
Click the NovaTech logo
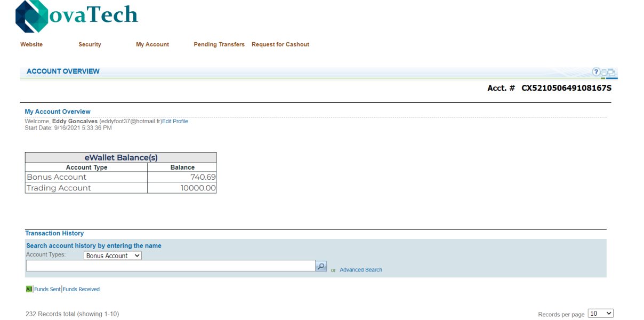[x=76, y=16]
